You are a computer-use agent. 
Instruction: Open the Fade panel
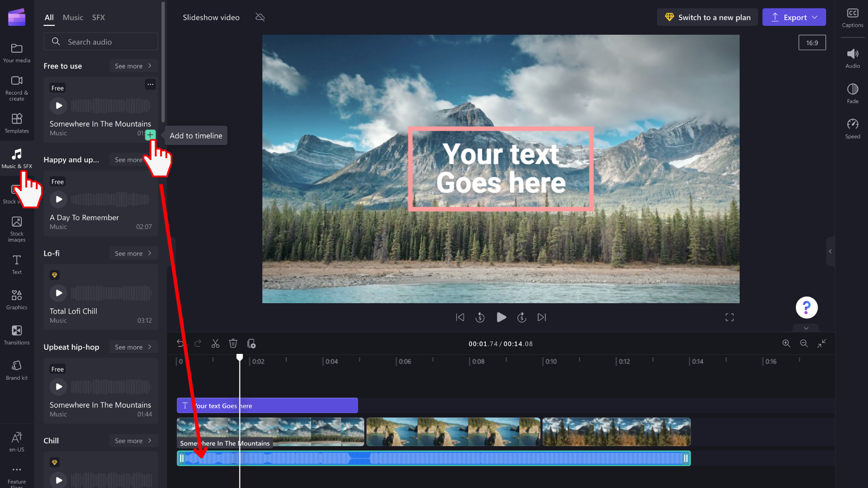coord(852,93)
